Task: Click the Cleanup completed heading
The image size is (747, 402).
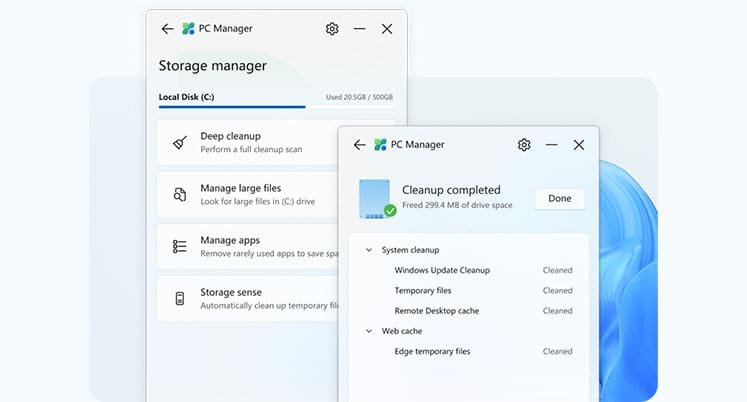Action: point(451,190)
